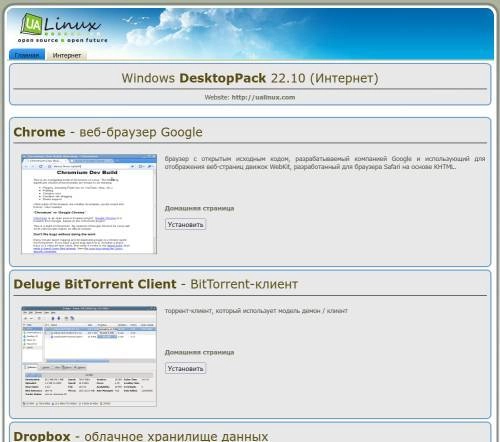Open the http://ualinux.com website link
Viewport: 500px width, 442px height.
pyautogui.click(x=263, y=97)
